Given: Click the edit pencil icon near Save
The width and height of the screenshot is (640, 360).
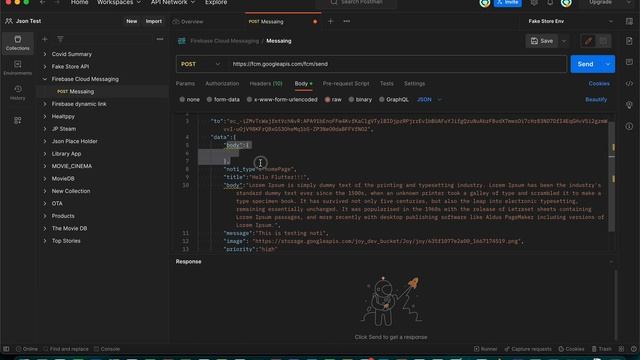Looking at the screenshot, I should (588, 41).
